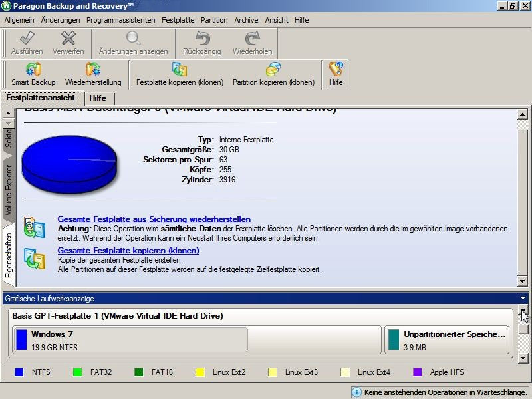Collapse the Grafische Laufwerksanzeige panel arrow

523,298
